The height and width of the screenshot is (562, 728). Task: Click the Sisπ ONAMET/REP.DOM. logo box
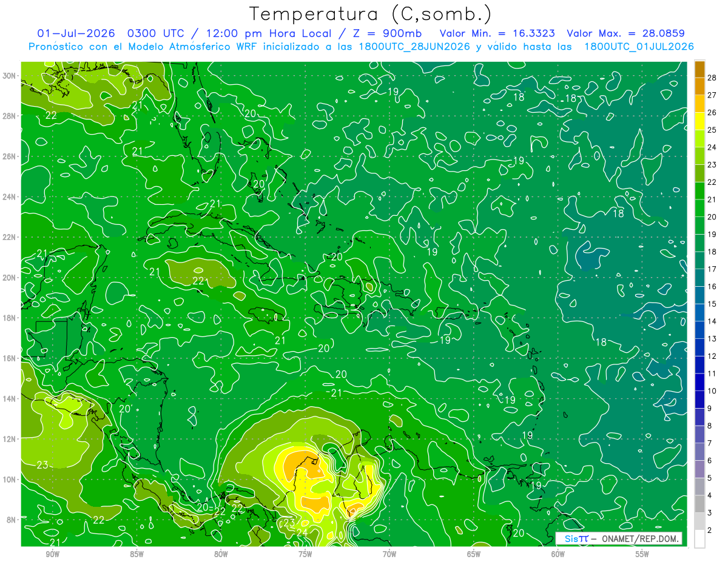pyautogui.click(x=619, y=538)
